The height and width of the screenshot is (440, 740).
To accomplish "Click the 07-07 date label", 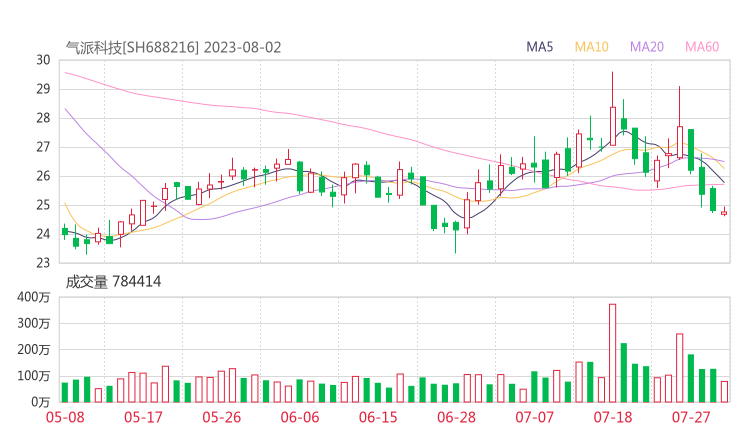I will 534,417.
